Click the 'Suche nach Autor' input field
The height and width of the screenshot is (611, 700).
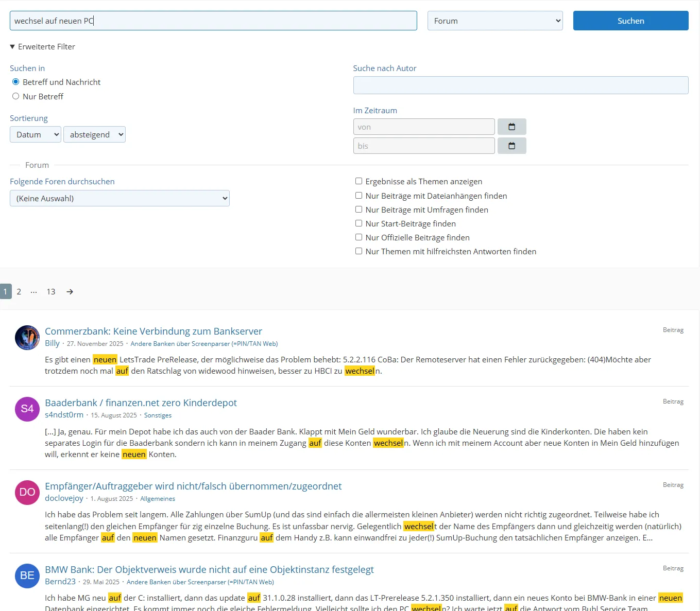point(520,85)
